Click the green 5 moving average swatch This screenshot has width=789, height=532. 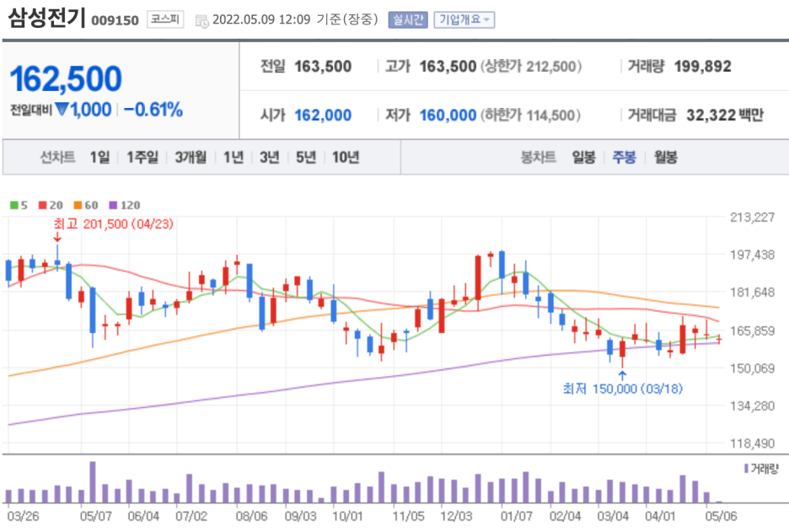click(14, 206)
